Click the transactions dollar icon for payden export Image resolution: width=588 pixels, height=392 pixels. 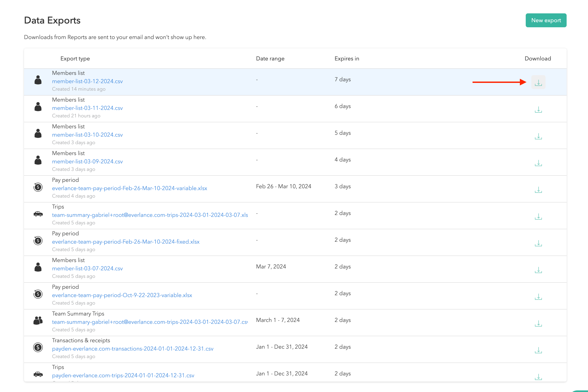38,348
